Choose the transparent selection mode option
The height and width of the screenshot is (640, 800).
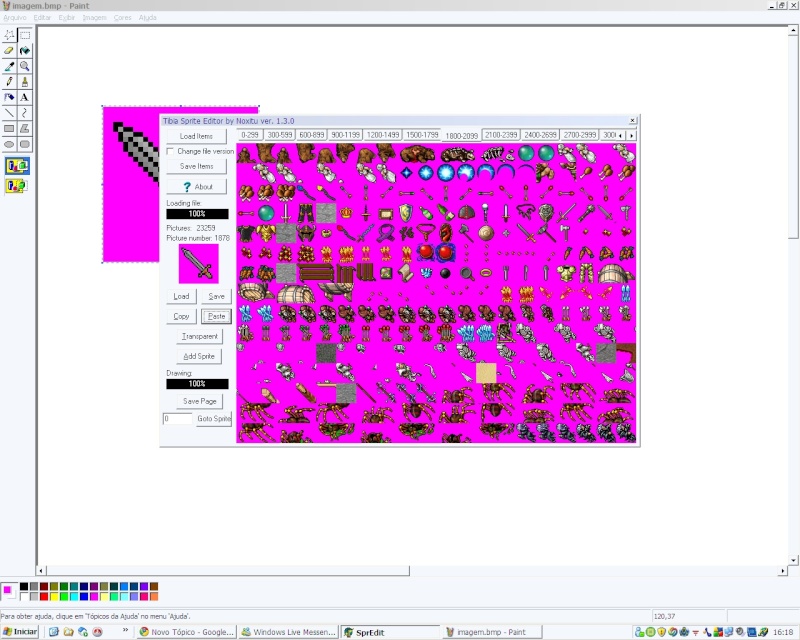click(17, 185)
